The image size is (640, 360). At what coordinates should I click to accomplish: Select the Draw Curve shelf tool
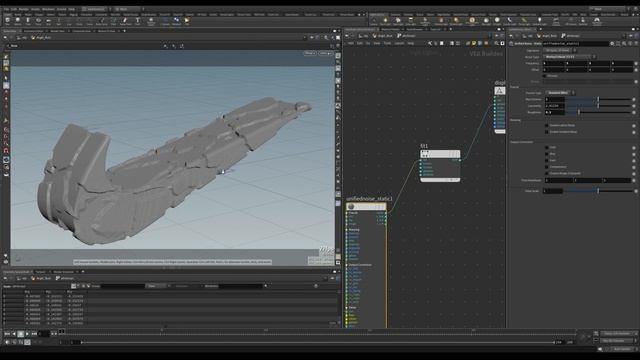102,21
